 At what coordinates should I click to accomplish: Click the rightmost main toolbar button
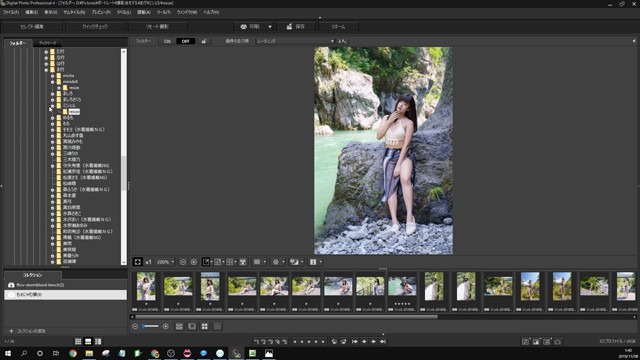pyautogui.click(x=338, y=27)
